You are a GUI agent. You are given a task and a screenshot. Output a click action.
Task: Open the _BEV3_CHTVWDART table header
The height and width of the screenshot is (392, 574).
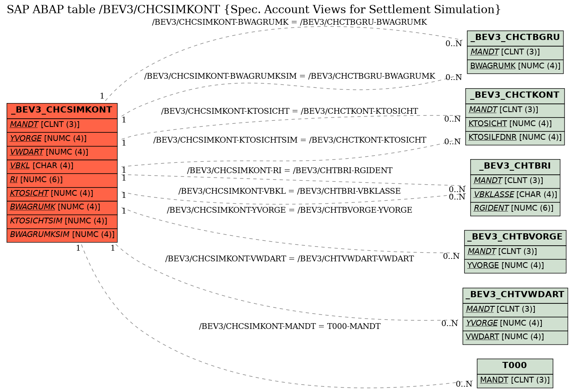(x=515, y=295)
